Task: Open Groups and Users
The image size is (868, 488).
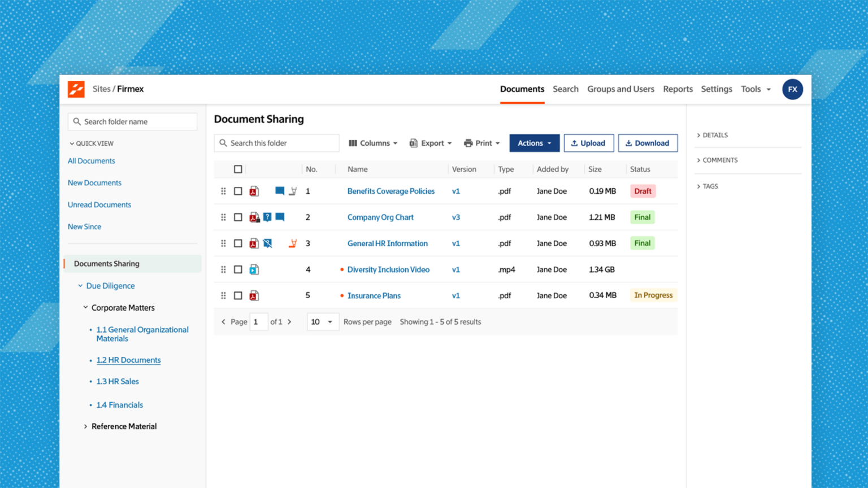Action: click(x=620, y=89)
